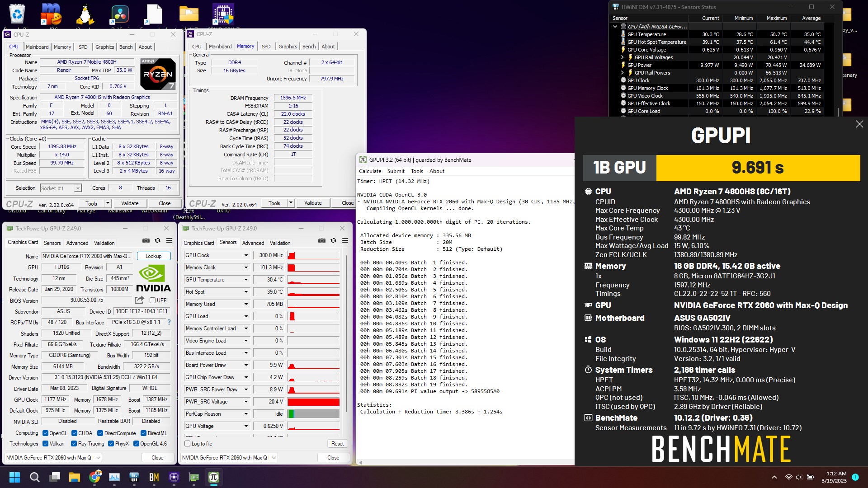Take a screenshot in GPU-Z Graphics Card window
This screenshot has width=868, height=488.
coord(146,240)
